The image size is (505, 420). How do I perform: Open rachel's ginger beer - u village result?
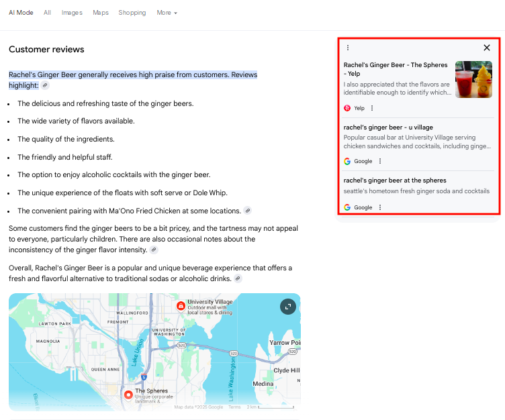pos(388,127)
